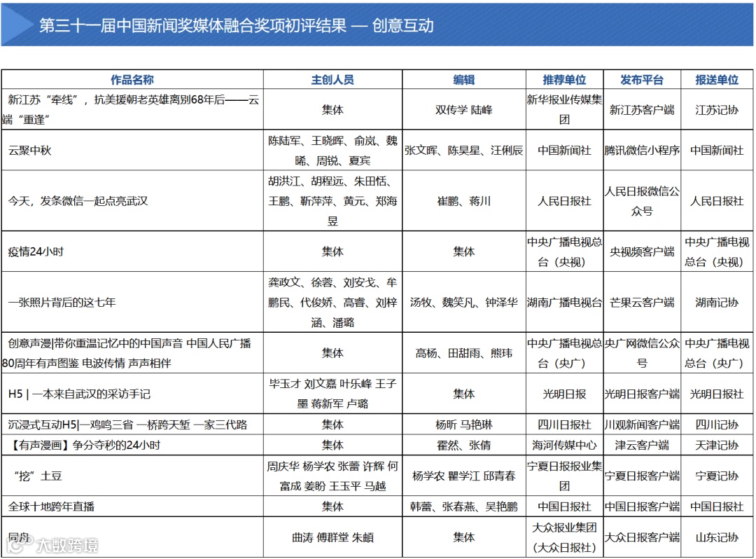Select H5 | 一本来自武汉的采访手记 cell
Viewport: 756px width, 559px height.
[132, 394]
